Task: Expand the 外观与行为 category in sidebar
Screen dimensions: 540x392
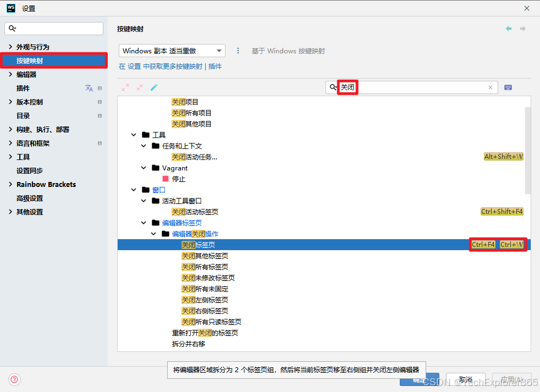Action: point(11,47)
